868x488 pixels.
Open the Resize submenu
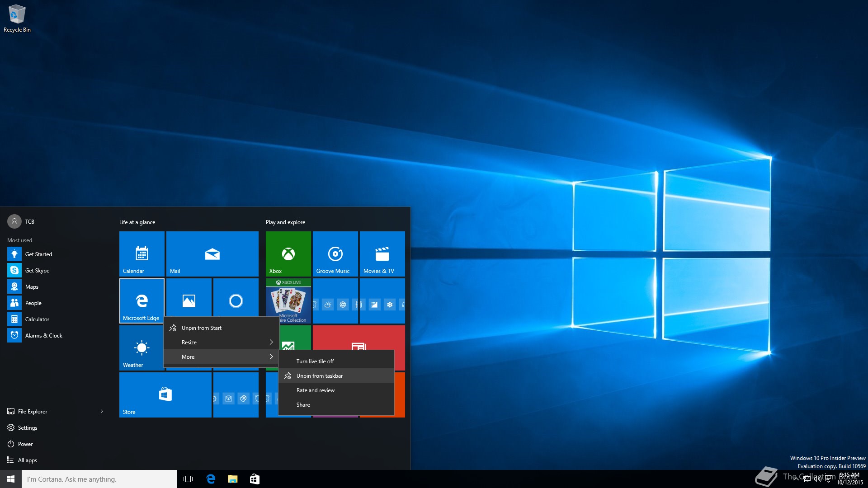[222, 343]
